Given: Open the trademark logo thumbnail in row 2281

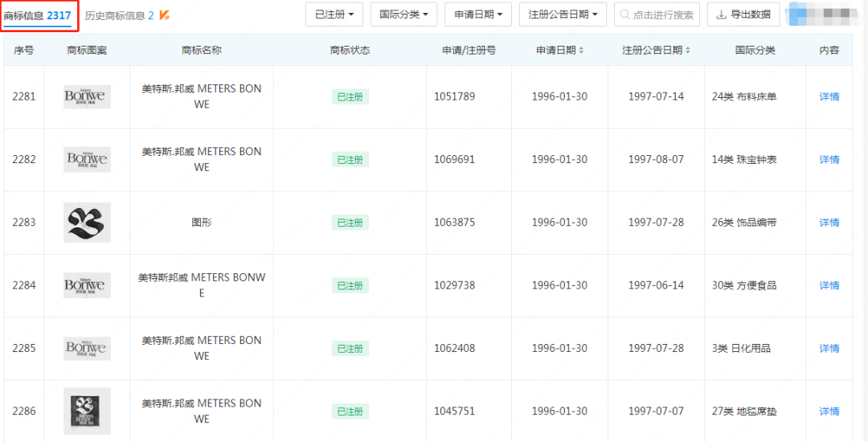Looking at the screenshot, I should click(87, 97).
